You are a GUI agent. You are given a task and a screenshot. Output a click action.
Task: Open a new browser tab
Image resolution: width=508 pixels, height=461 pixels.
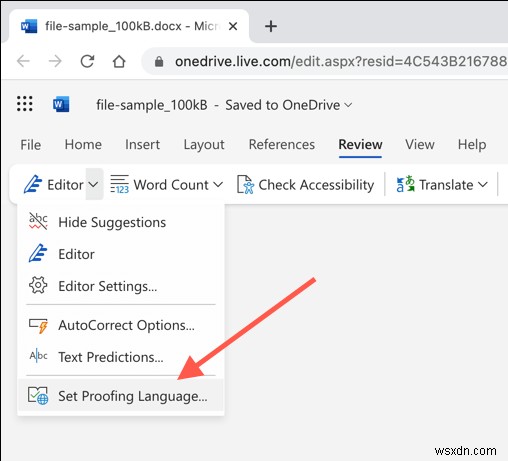click(271, 26)
